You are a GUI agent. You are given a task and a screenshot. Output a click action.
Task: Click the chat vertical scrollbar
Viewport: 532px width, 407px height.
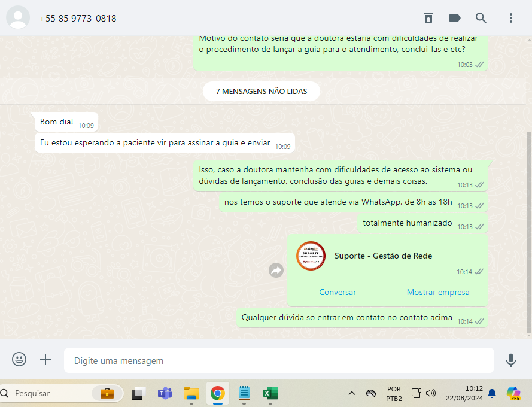(529, 232)
